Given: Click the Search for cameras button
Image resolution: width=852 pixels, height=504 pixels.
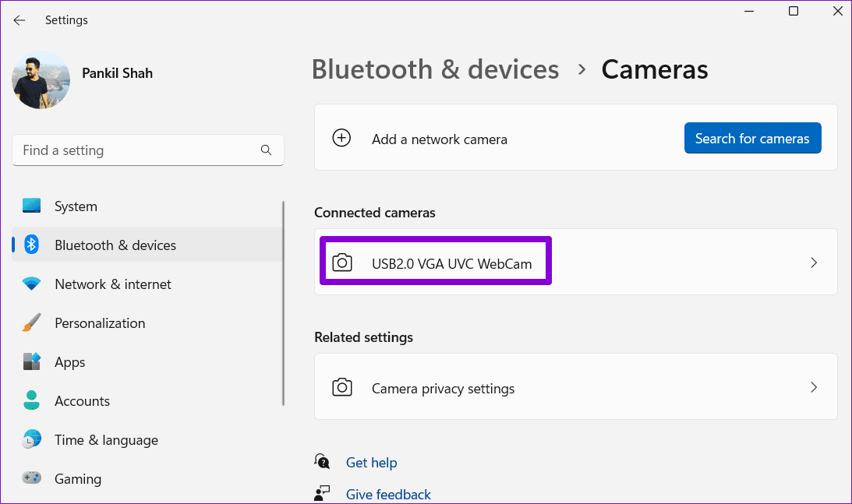Looking at the screenshot, I should (x=752, y=138).
